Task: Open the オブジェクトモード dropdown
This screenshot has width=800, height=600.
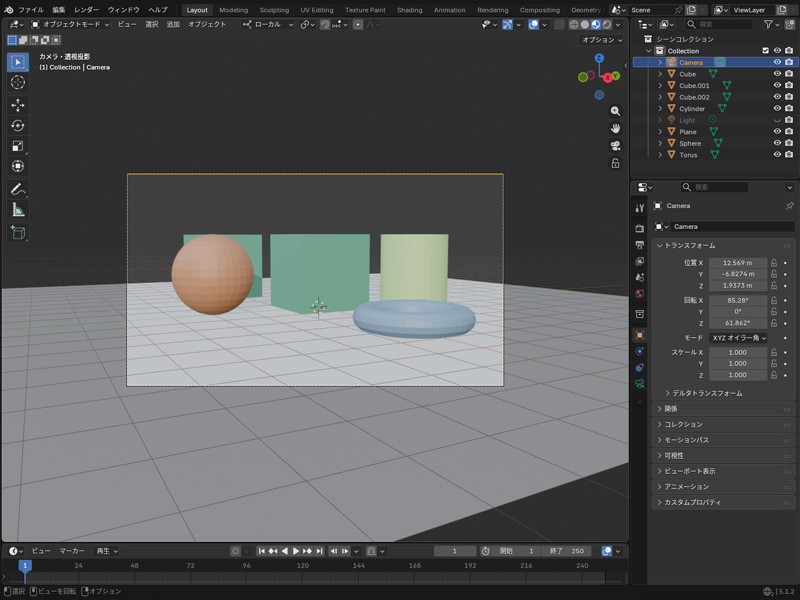Action: 70,24
